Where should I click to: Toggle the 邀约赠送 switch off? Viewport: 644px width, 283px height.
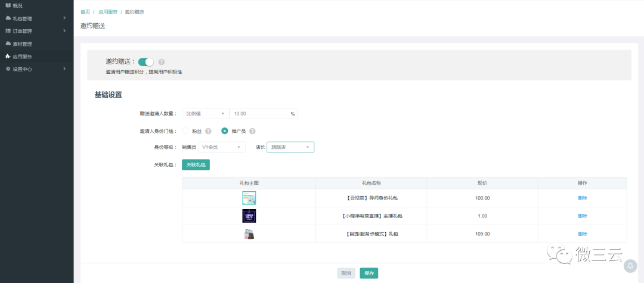pos(146,62)
